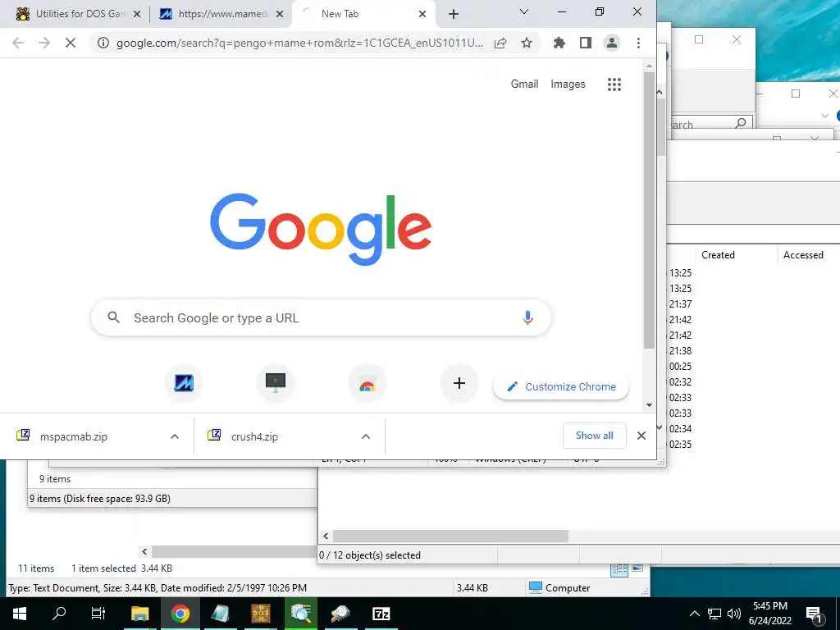
Task: Activate Chrome taskbar icon
Action: 180,614
